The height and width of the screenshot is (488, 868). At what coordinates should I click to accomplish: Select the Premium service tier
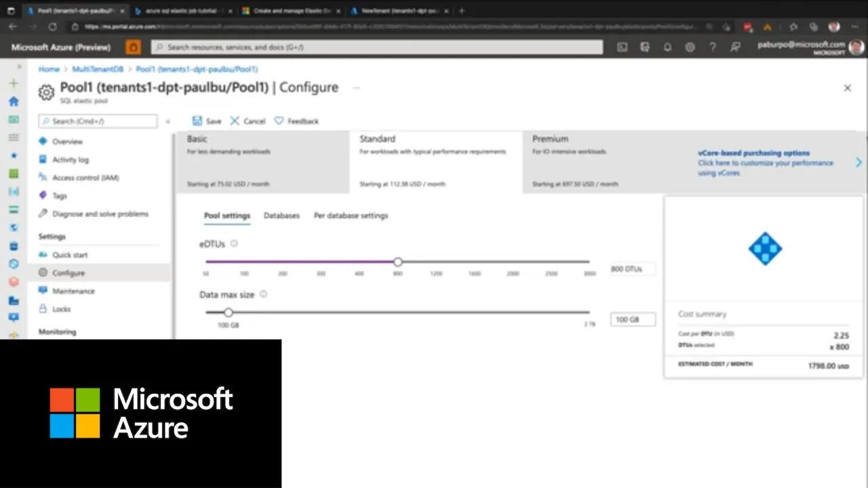click(608, 161)
